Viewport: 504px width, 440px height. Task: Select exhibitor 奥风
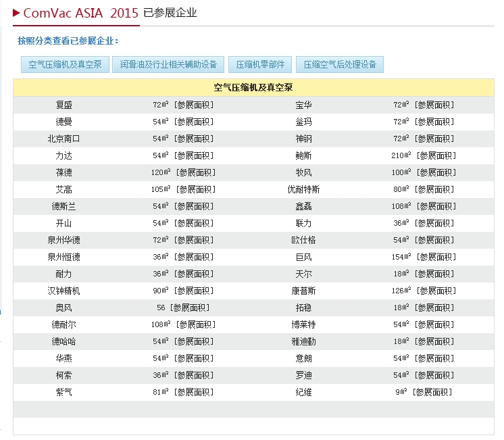(x=64, y=308)
